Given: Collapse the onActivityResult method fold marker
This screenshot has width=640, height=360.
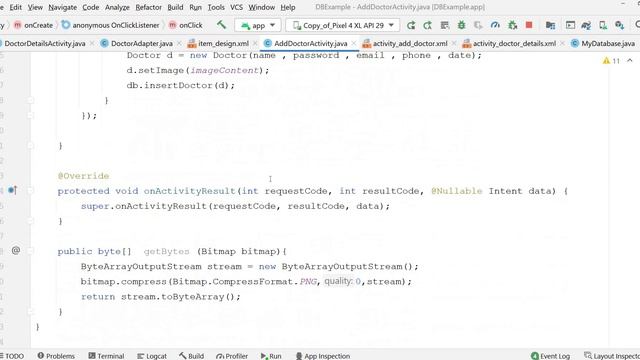Looking at the screenshot, I should (x=31, y=191).
